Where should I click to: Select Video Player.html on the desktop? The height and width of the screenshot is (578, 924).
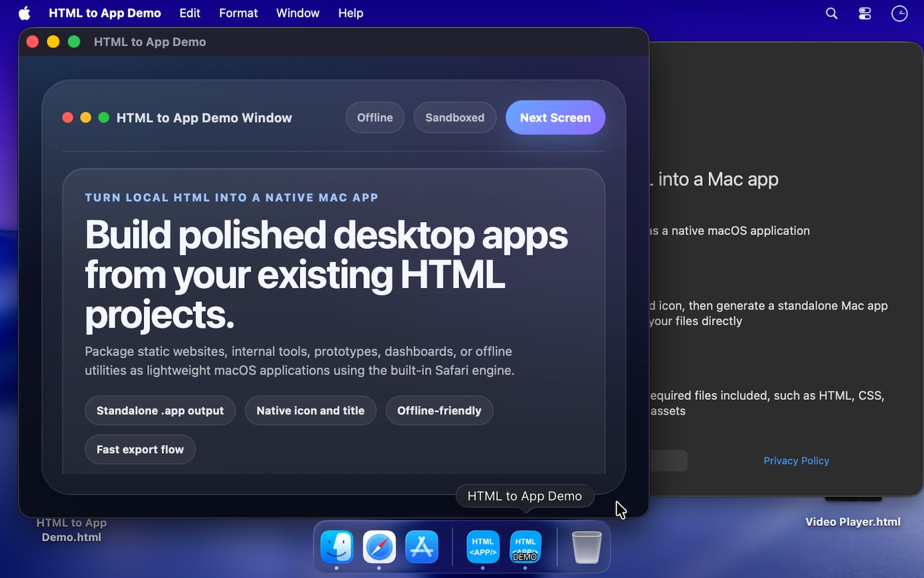tap(852, 521)
